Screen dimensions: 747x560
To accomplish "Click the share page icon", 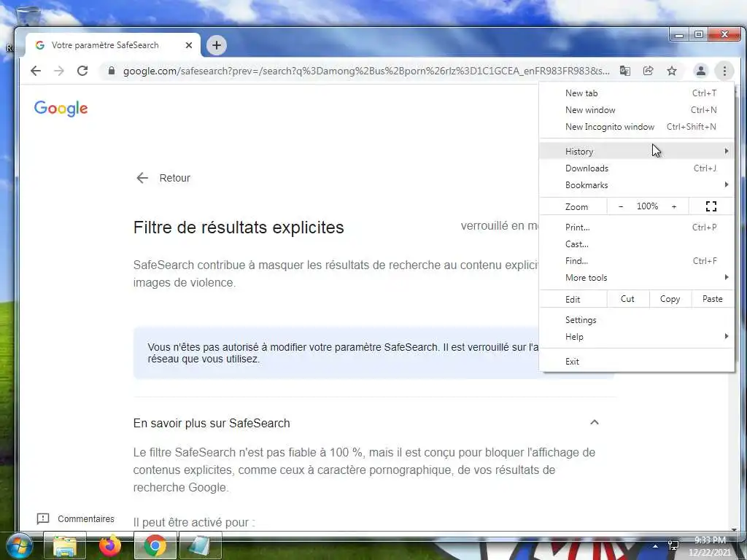I will pyautogui.click(x=649, y=71).
